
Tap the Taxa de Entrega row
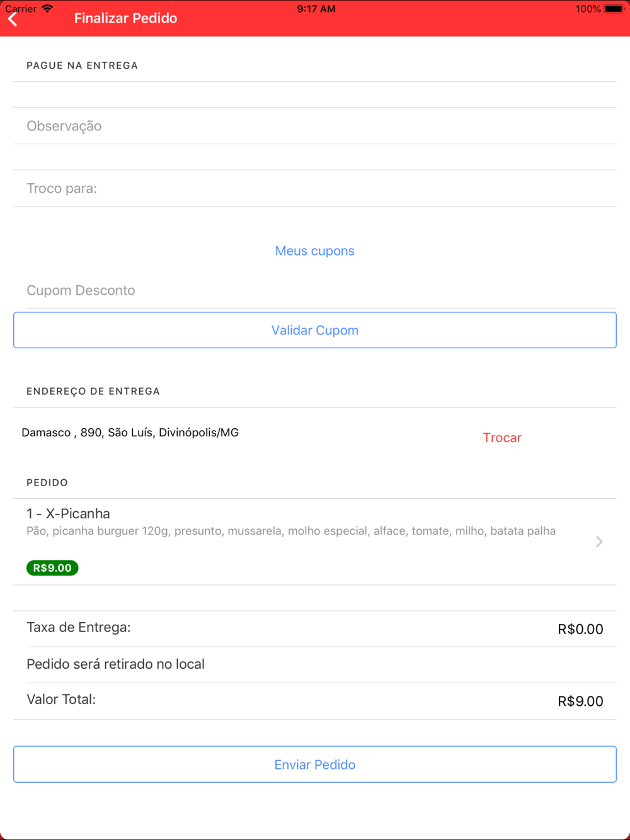(x=315, y=628)
